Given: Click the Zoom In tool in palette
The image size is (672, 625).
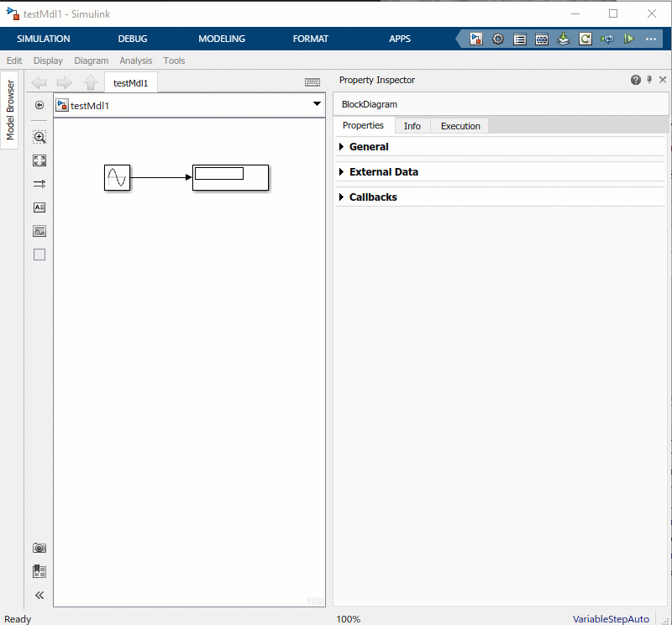Looking at the screenshot, I should [x=39, y=137].
